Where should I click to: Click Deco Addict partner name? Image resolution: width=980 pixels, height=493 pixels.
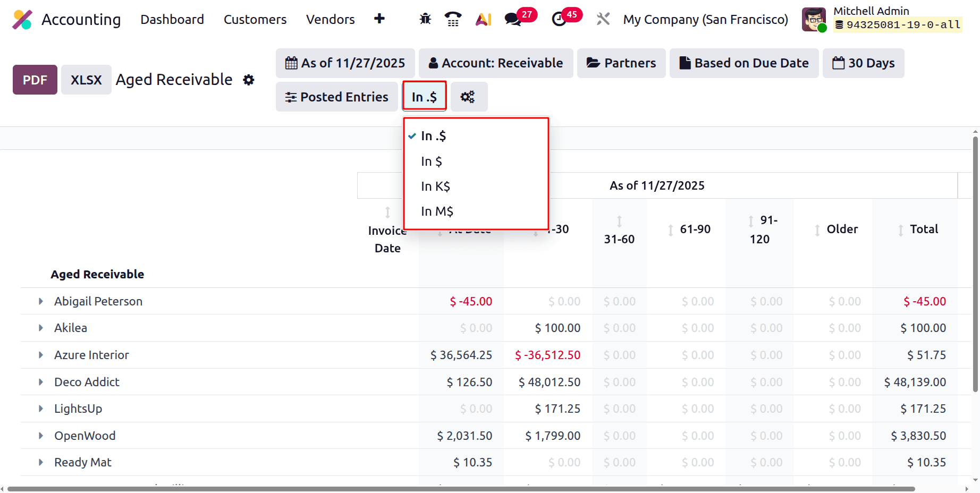point(87,382)
